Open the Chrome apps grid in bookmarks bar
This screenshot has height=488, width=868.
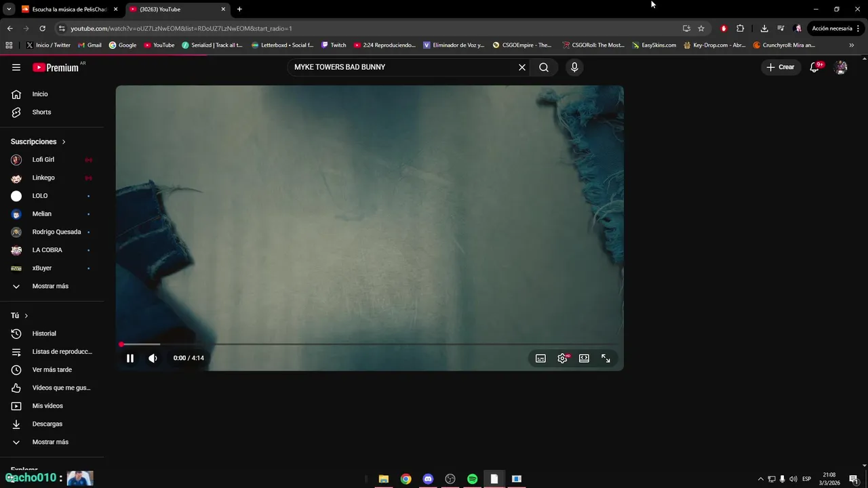coord(9,45)
